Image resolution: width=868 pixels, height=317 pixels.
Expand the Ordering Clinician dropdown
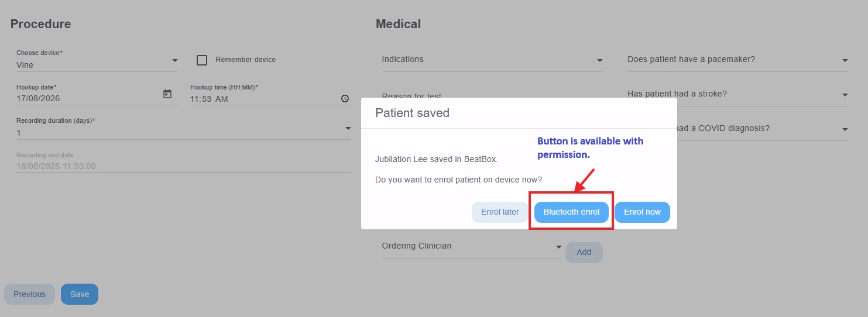[472, 247]
